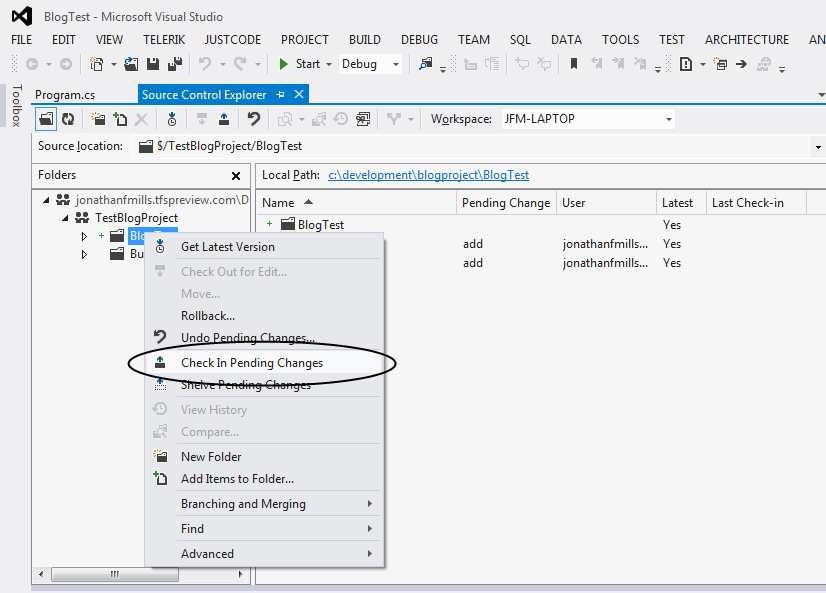Click the Delete X icon in Source Control toolbar

pyautogui.click(x=141, y=119)
